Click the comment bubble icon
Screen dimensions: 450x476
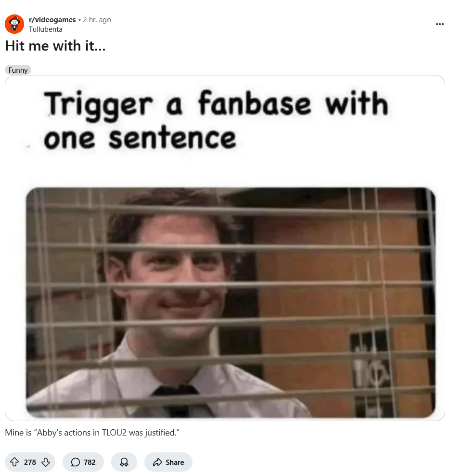(75, 462)
